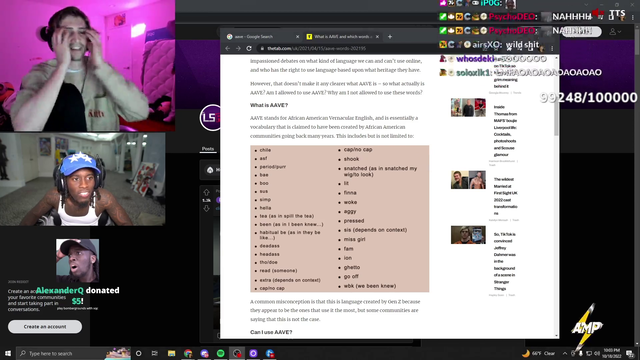Go forward in the browser

click(x=238, y=48)
